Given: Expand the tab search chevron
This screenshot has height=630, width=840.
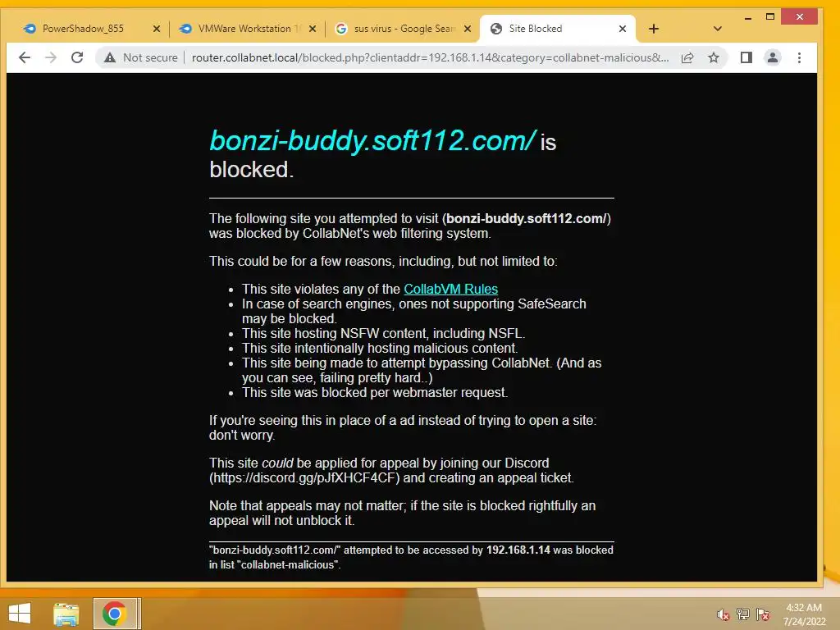Looking at the screenshot, I should click(718, 29).
